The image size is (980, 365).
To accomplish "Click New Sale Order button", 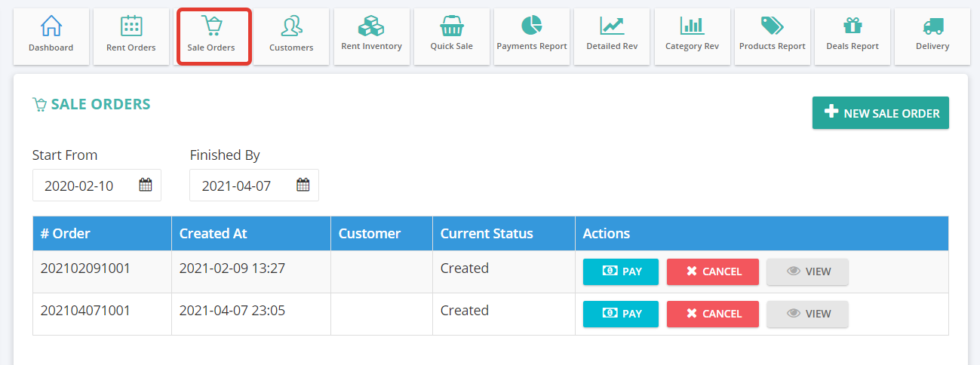I will point(880,113).
